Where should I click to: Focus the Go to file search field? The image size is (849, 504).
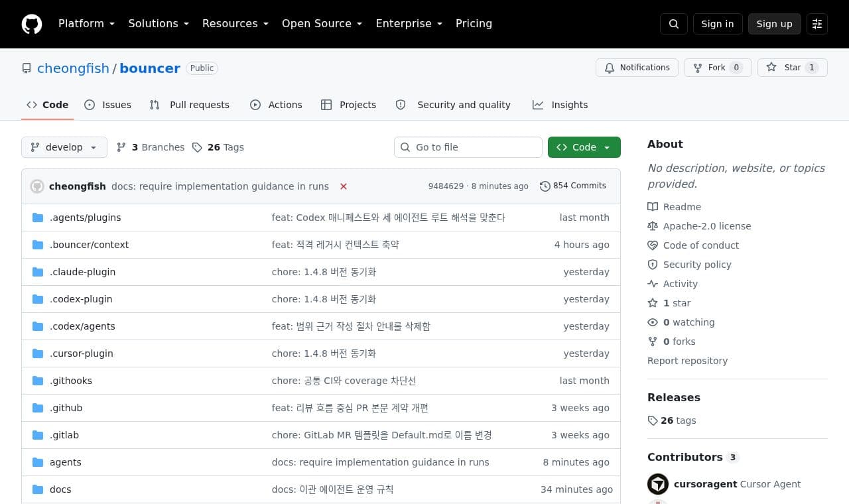[x=468, y=147]
